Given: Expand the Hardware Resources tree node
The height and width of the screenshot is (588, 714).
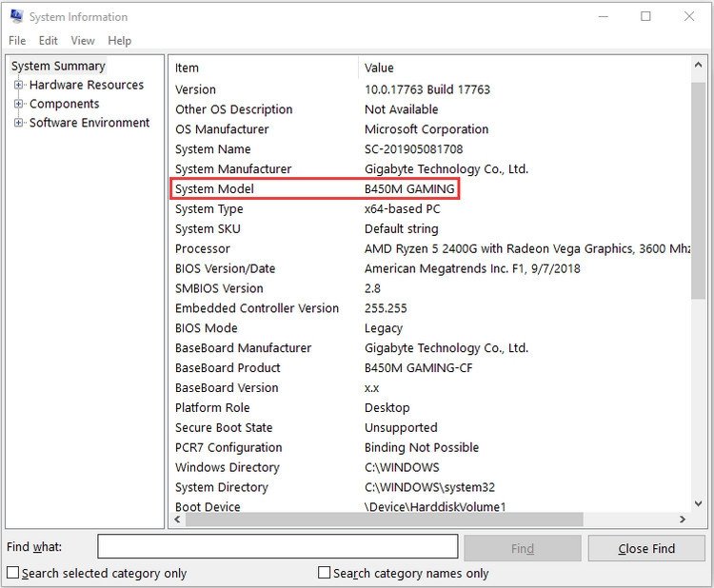Looking at the screenshot, I should [x=18, y=85].
